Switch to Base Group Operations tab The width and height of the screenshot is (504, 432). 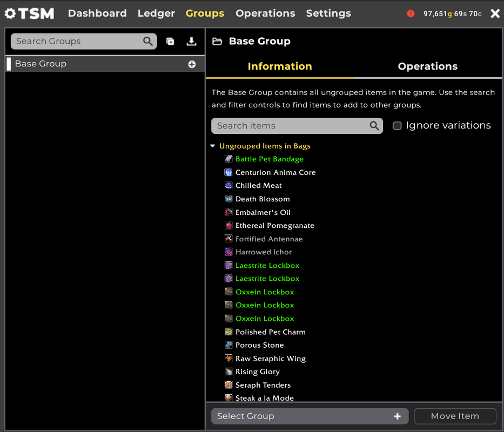click(x=427, y=66)
